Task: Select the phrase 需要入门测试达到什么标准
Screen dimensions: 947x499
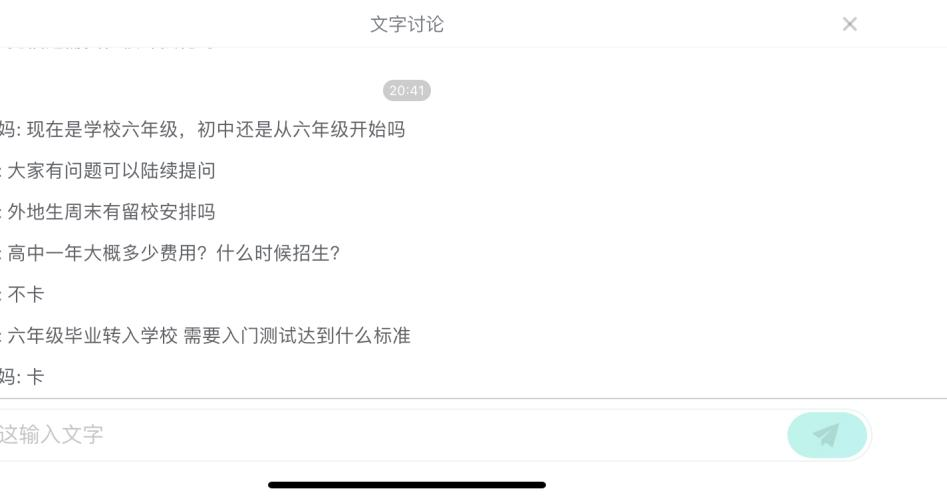Action: [x=297, y=335]
